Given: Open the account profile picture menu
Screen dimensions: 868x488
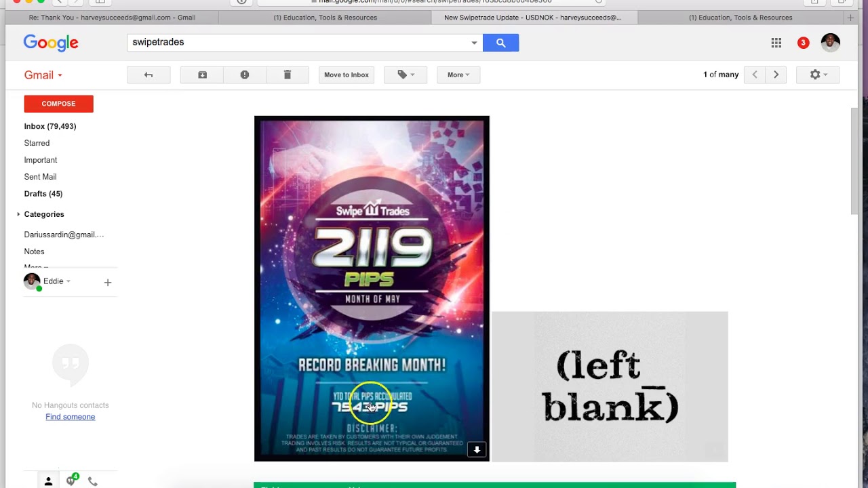Looking at the screenshot, I should (x=830, y=43).
